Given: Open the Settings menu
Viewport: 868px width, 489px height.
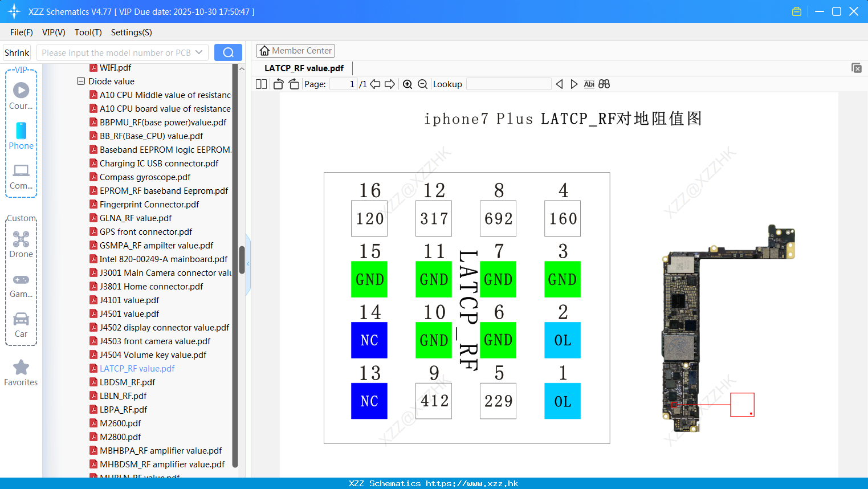Looking at the screenshot, I should [x=131, y=32].
